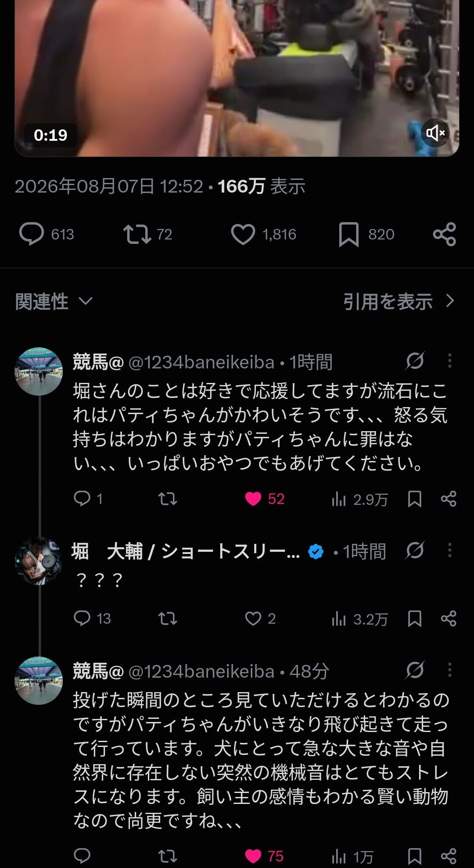This screenshot has height=868, width=474.
Task: Share the 48分 reply with 75 likes
Action: click(449, 856)
